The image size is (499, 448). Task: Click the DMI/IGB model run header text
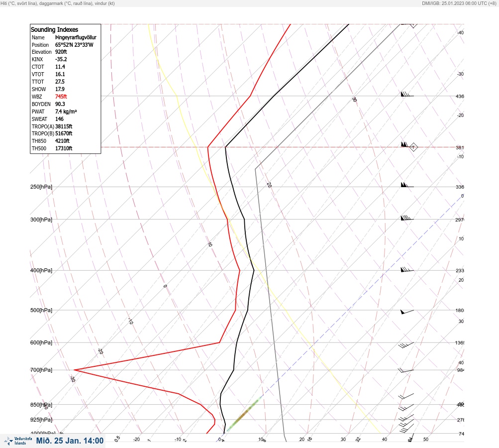click(459, 3)
